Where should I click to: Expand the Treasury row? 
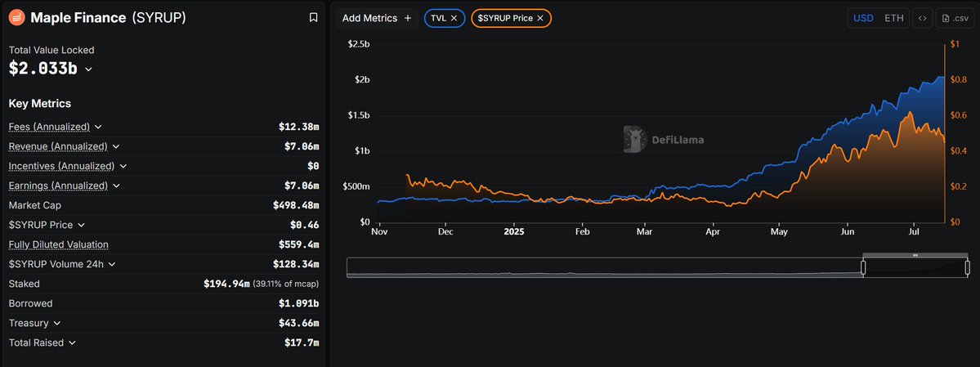point(57,323)
